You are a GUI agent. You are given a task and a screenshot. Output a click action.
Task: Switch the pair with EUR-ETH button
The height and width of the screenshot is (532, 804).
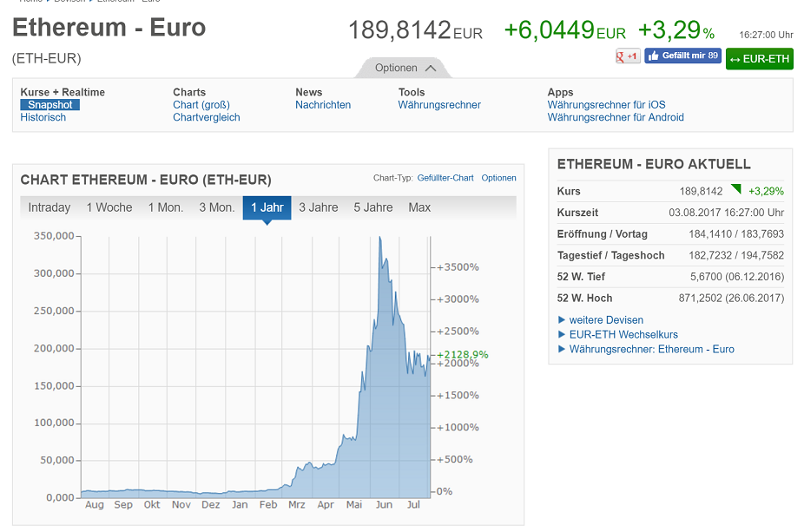(760, 59)
